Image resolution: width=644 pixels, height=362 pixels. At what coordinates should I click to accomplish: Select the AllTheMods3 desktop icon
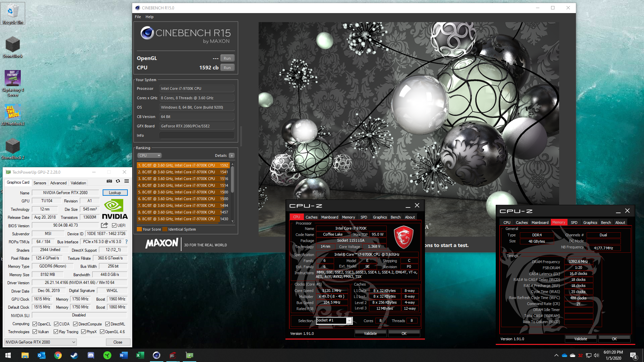[x=13, y=115]
